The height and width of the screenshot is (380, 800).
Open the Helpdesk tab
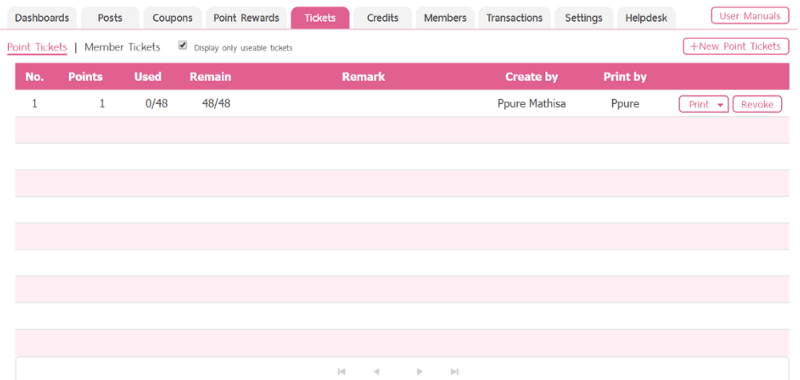(646, 18)
